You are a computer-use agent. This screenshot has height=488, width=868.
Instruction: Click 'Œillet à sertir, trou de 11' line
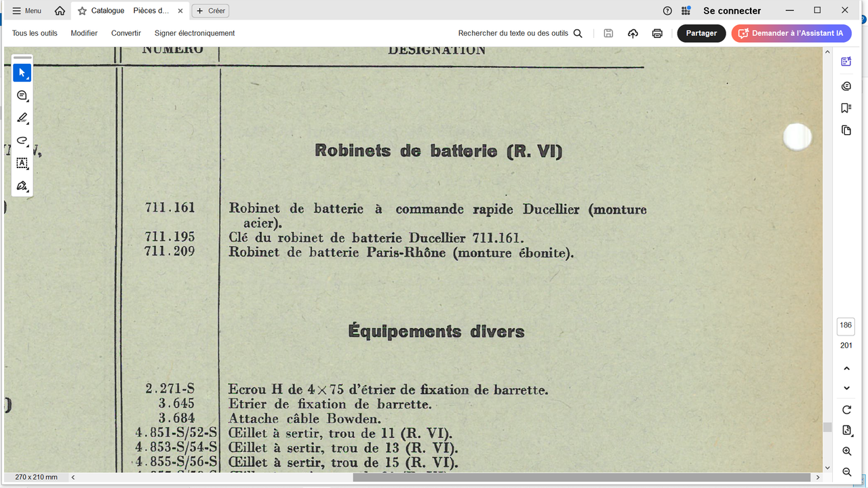coord(340,434)
